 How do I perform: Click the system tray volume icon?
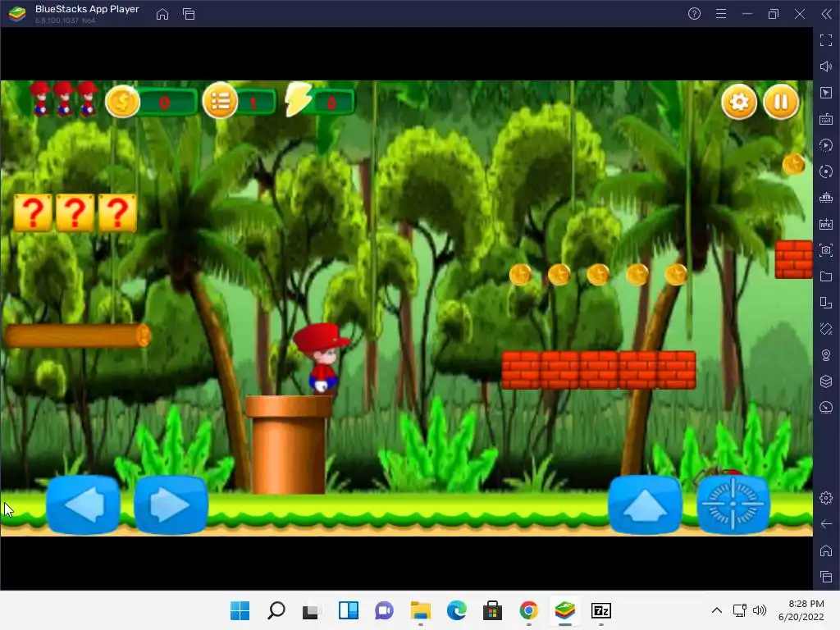[759, 610]
